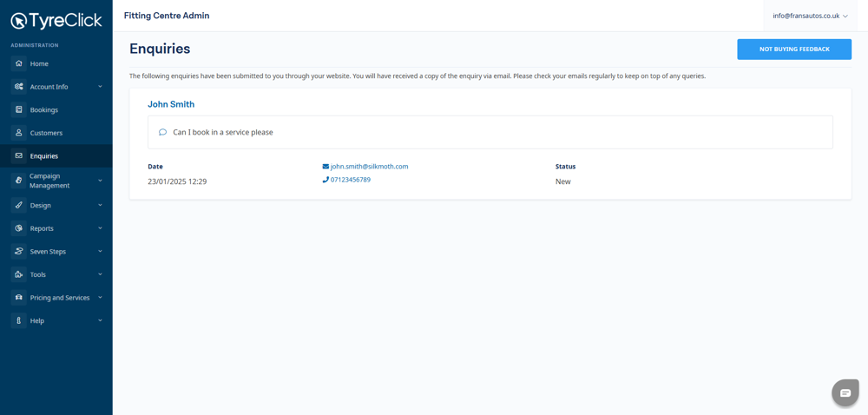Click the TyreClick logo

(x=56, y=21)
